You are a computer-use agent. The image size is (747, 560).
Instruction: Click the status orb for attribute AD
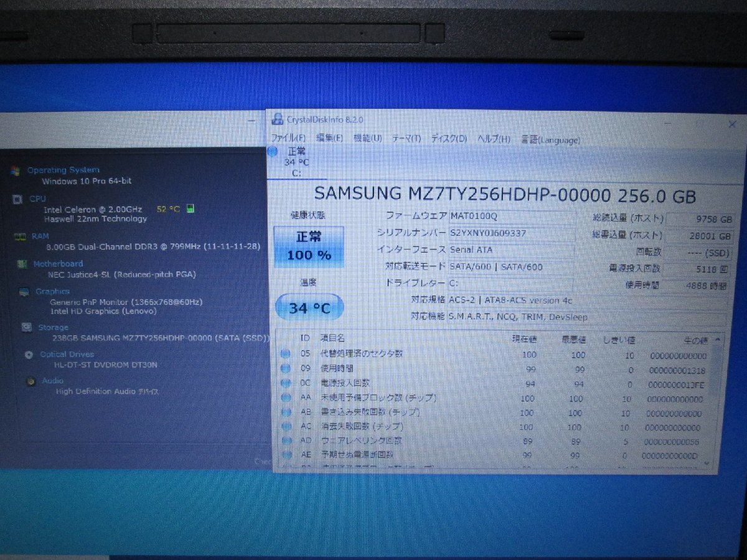click(286, 441)
